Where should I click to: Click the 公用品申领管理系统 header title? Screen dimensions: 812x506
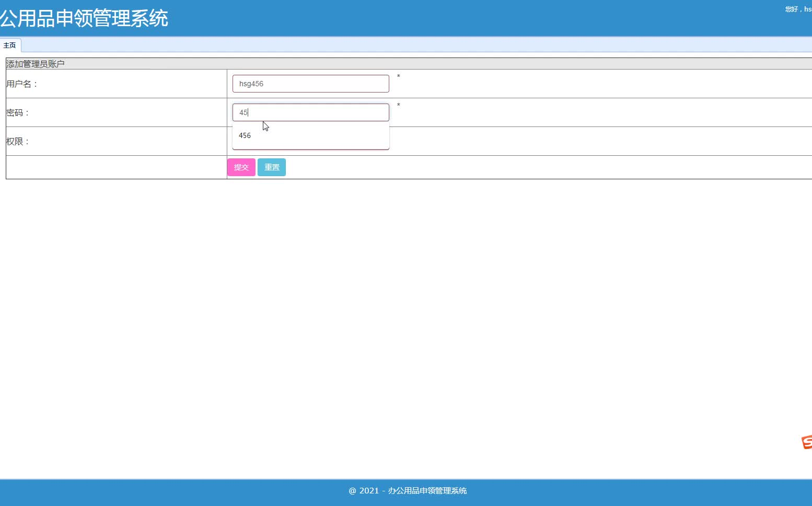[x=84, y=18]
